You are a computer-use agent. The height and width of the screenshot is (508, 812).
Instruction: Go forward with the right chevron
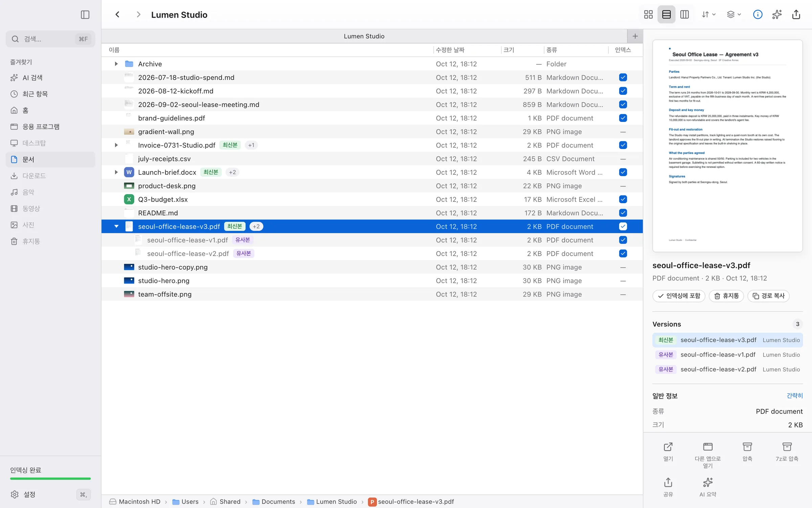click(x=138, y=15)
